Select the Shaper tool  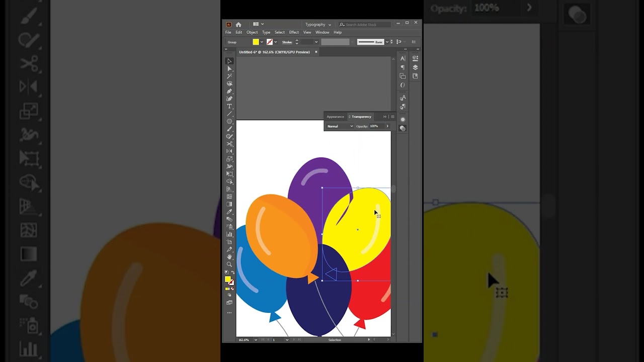click(229, 136)
